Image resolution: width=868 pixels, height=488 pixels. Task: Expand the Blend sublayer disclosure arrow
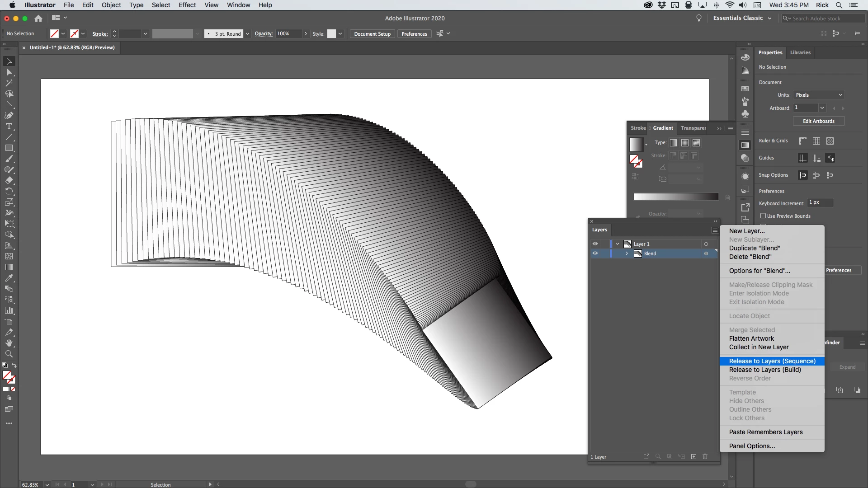coord(627,253)
